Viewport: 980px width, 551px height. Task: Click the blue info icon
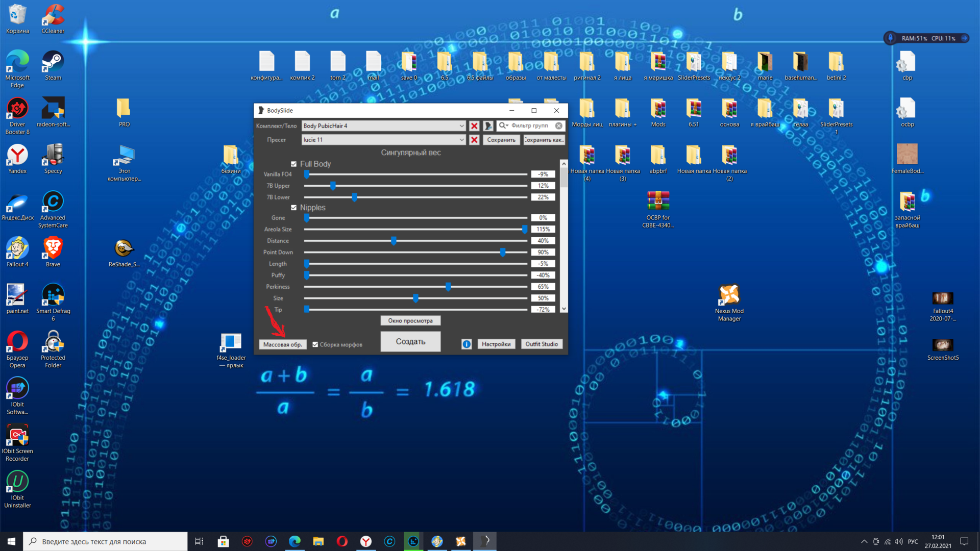(467, 344)
